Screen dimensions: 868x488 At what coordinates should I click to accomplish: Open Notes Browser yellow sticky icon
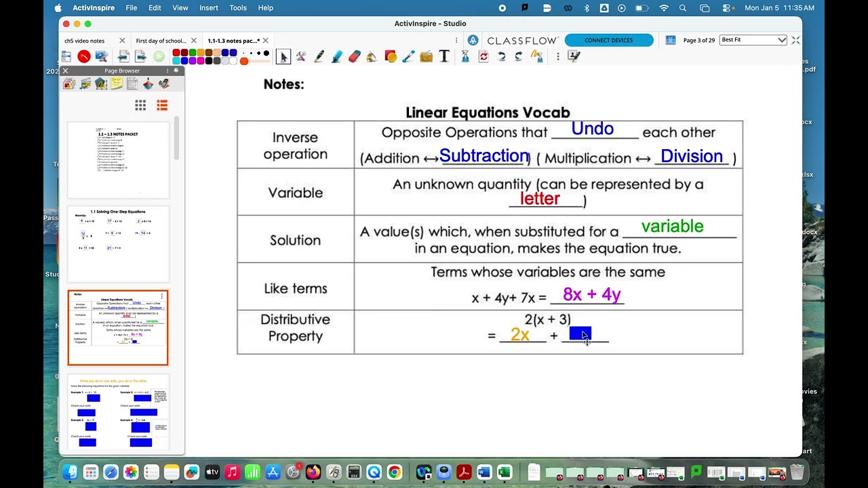point(117,84)
